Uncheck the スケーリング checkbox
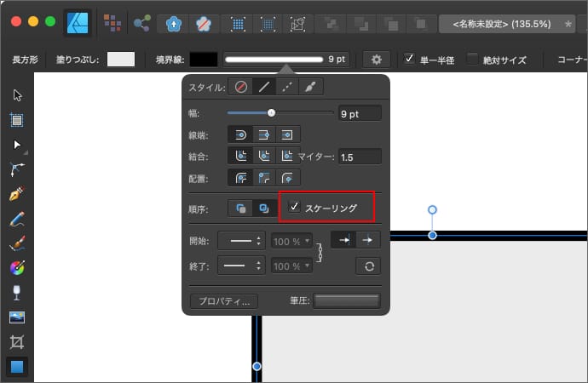Screen dimensions: 588x383 coord(295,207)
